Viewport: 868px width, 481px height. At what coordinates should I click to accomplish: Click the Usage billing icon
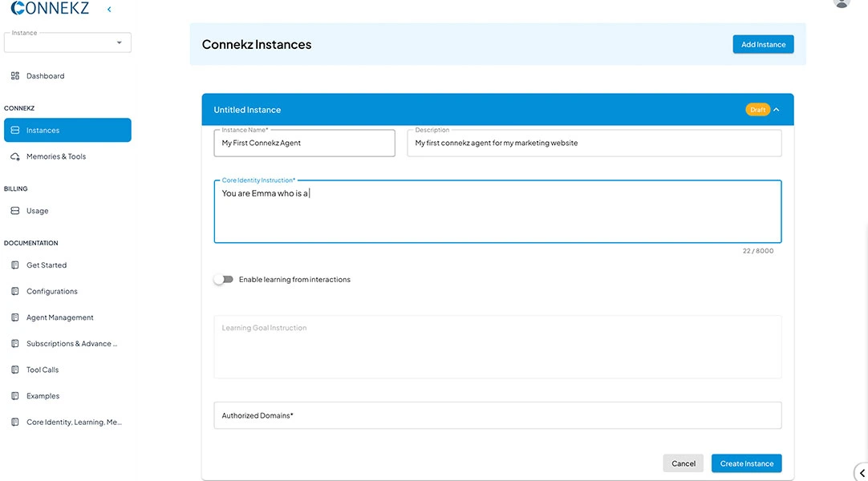point(15,211)
